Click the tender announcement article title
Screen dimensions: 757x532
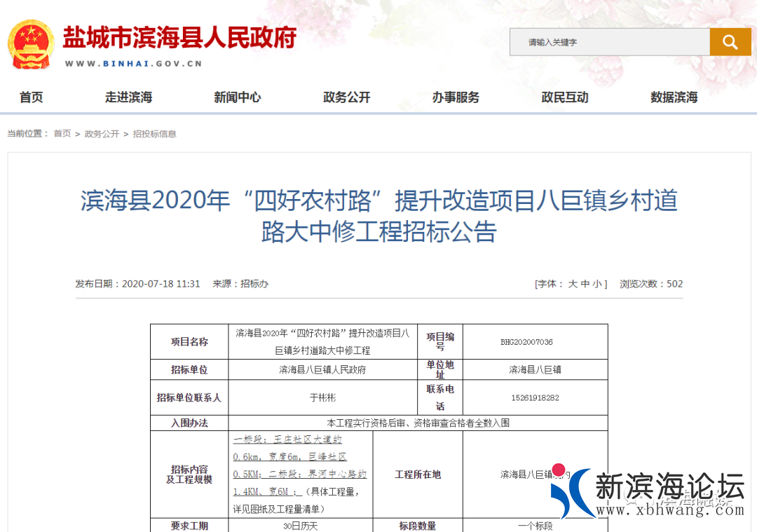pyautogui.click(x=378, y=217)
